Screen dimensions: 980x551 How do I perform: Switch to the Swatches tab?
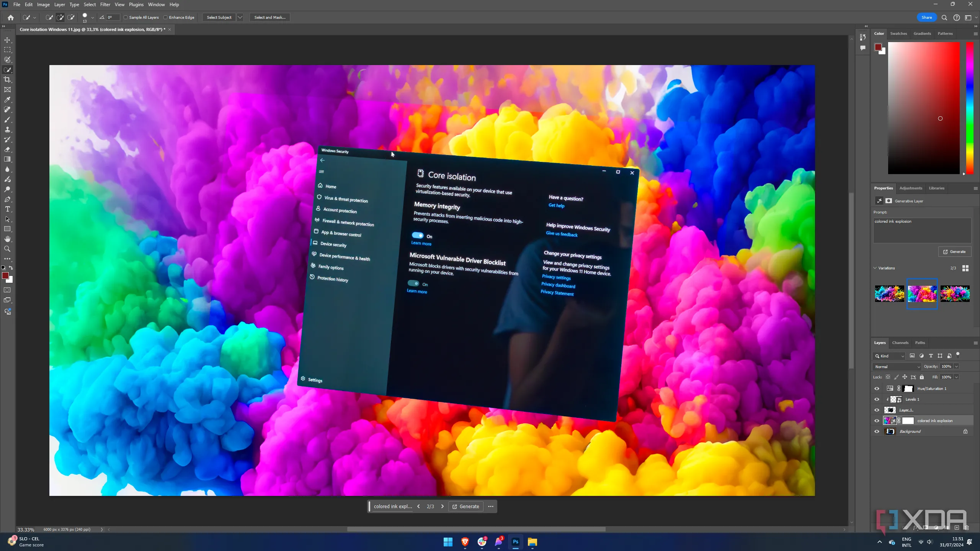point(898,34)
